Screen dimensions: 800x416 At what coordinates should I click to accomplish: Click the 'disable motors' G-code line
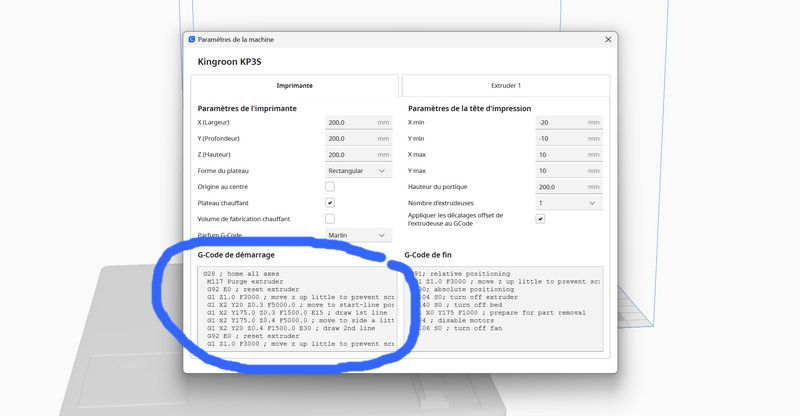pyautogui.click(x=454, y=321)
